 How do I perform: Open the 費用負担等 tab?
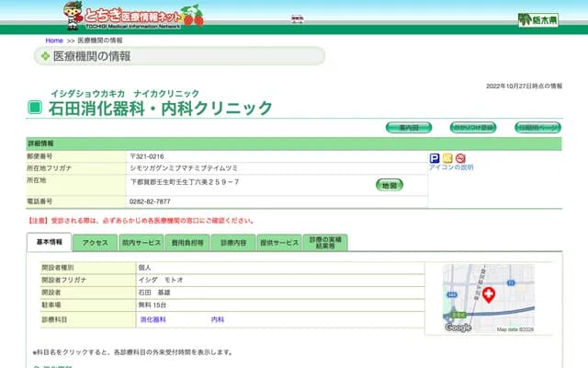click(186, 243)
